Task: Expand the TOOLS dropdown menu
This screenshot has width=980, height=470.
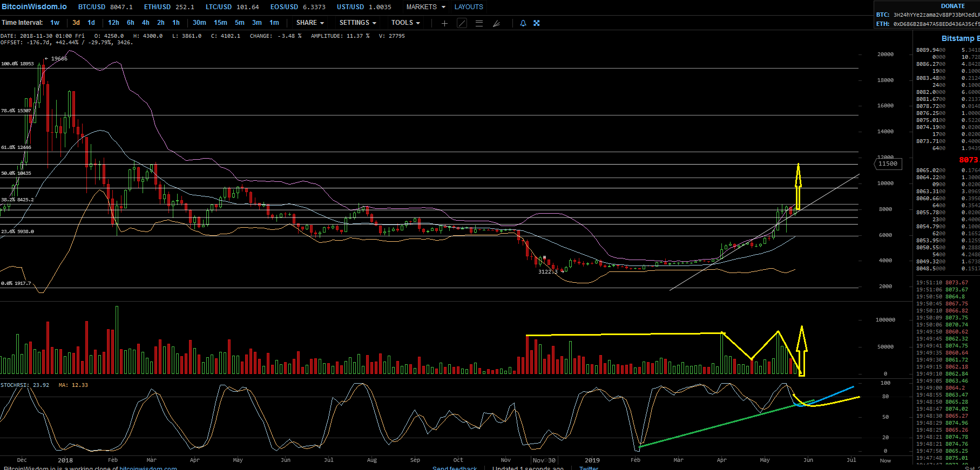Action: pos(405,23)
